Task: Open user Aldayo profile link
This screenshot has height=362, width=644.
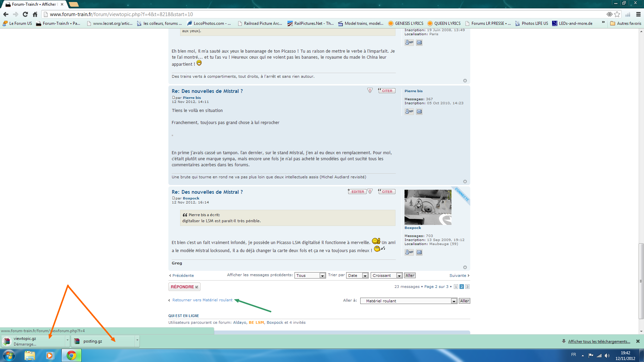Action: click(239, 323)
